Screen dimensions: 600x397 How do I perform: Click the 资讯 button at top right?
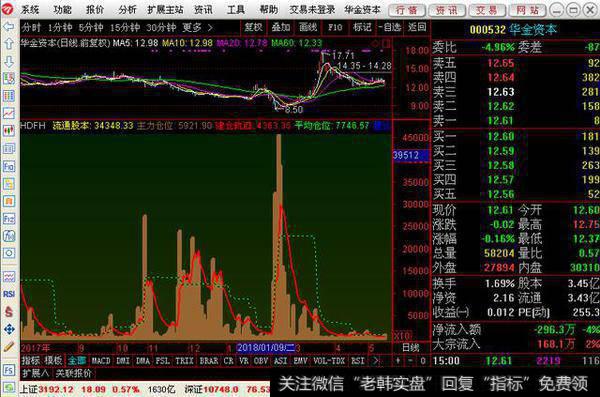447,10
